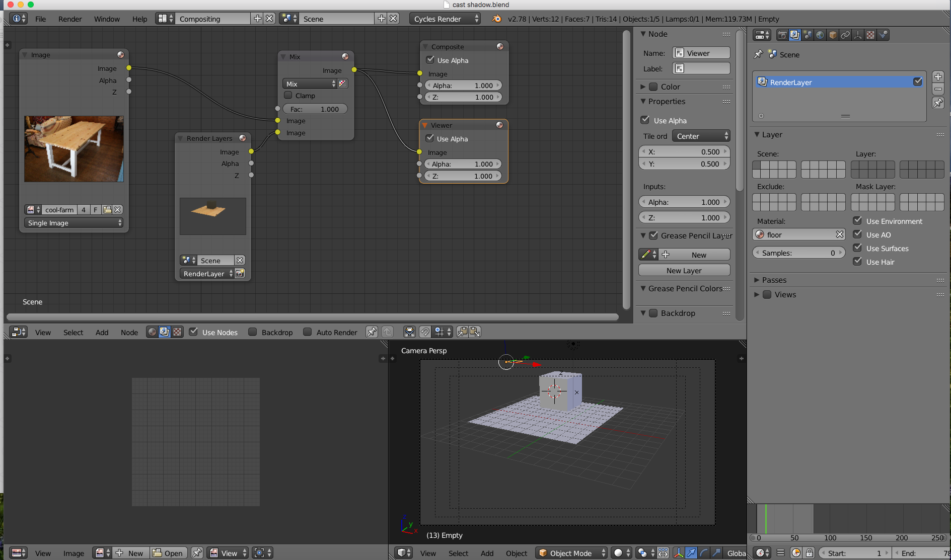Open the Help menu
951x560 pixels.
point(140,19)
